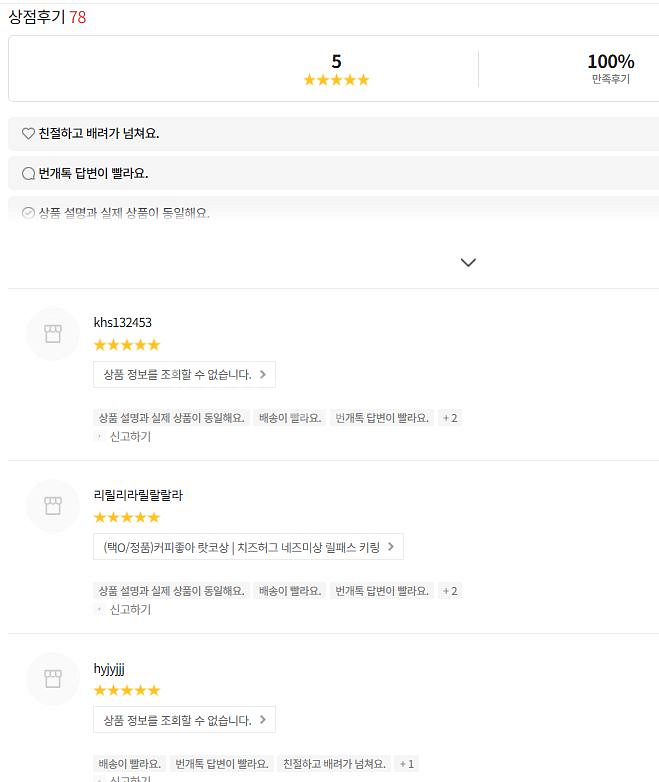
Task: Report khs132453's review via 신고하기
Action: click(x=129, y=437)
